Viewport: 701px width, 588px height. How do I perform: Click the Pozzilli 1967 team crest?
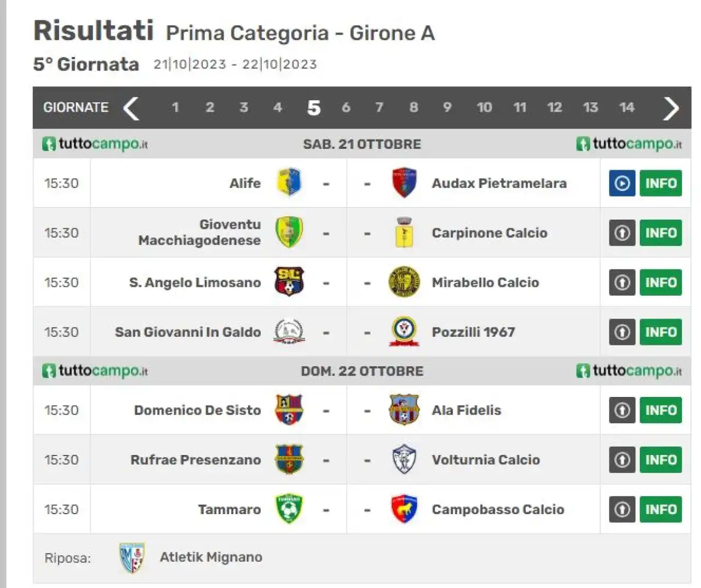pos(404,332)
